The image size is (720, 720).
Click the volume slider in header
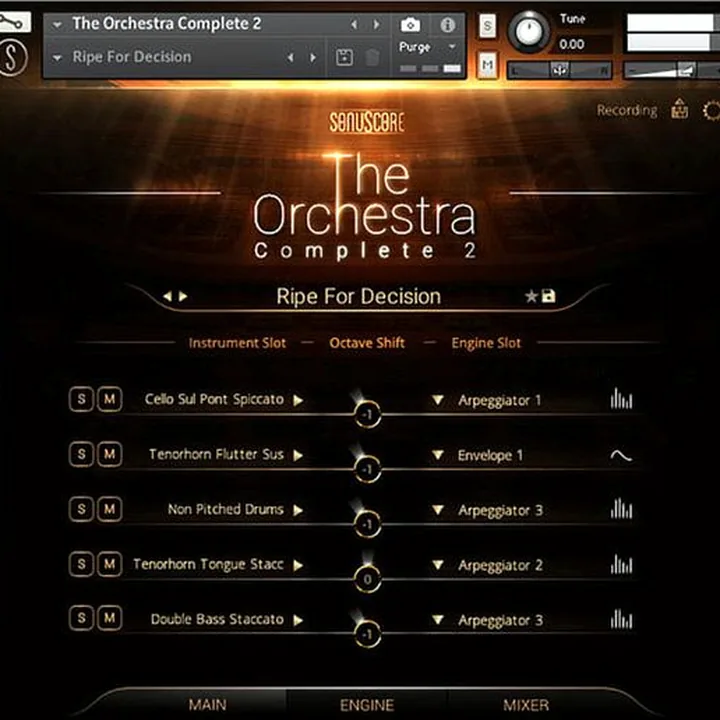pyautogui.click(x=671, y=70)
